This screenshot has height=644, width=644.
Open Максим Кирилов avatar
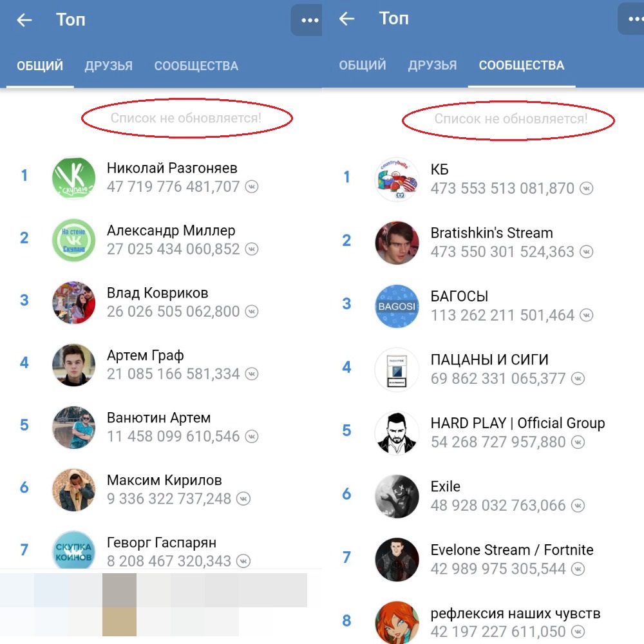(x=73, y=489)
